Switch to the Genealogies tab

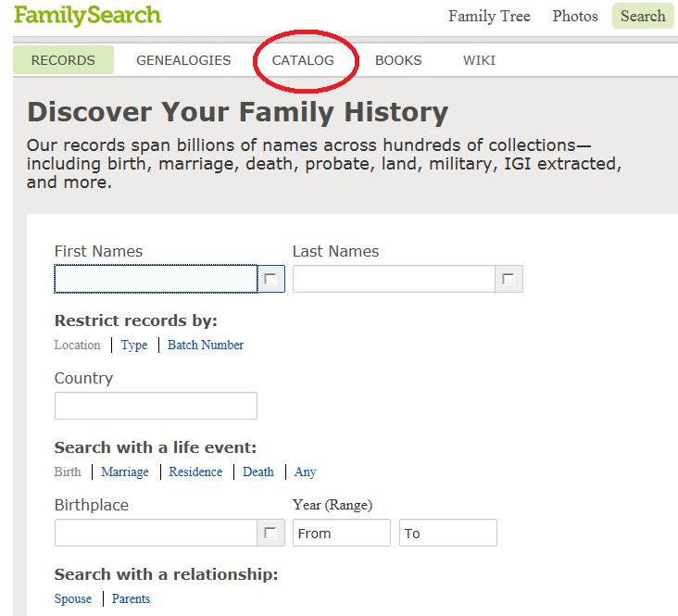click(183, 60)
